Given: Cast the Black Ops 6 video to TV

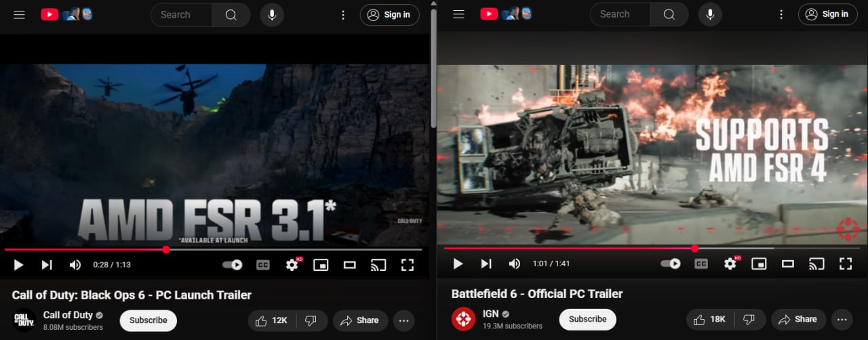Looking at the screenshot, I should (378, 265).
